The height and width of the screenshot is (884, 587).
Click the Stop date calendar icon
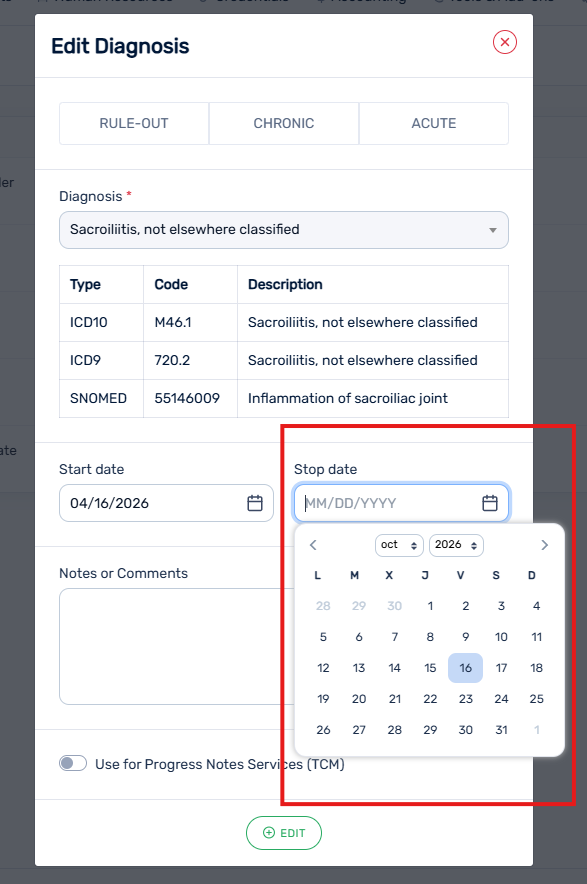(490, 503)
